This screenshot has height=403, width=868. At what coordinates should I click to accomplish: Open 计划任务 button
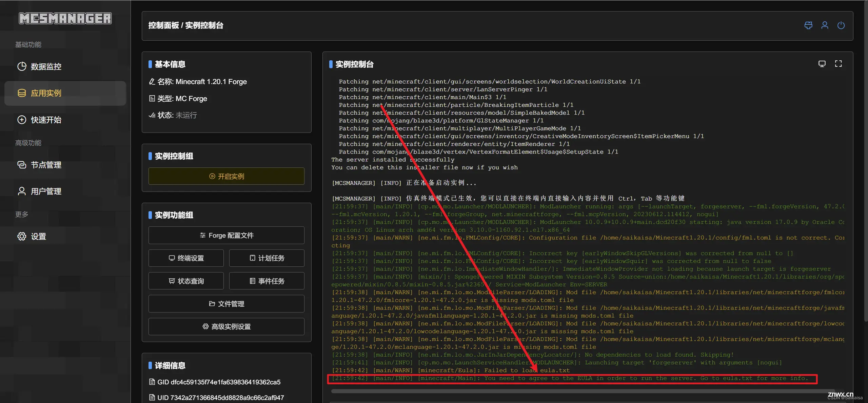pos(267,258)
